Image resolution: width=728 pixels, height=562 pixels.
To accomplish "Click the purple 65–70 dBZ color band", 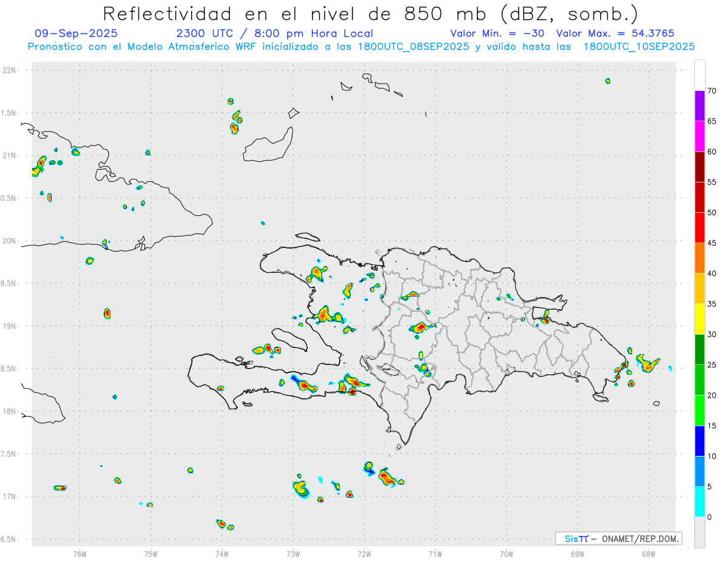I will (699, 105).
